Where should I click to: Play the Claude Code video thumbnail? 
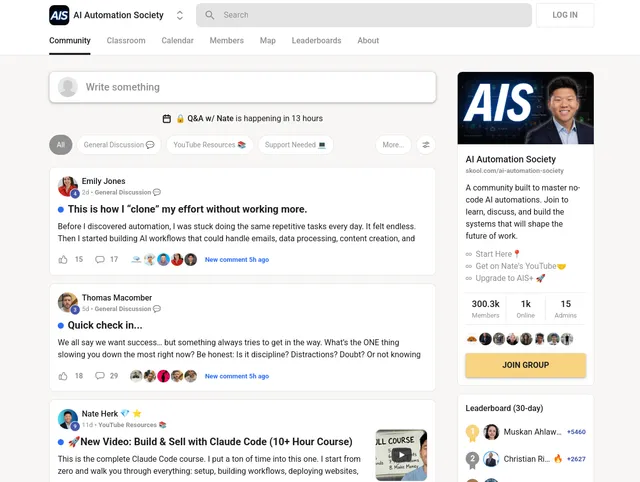click(401, 455)
